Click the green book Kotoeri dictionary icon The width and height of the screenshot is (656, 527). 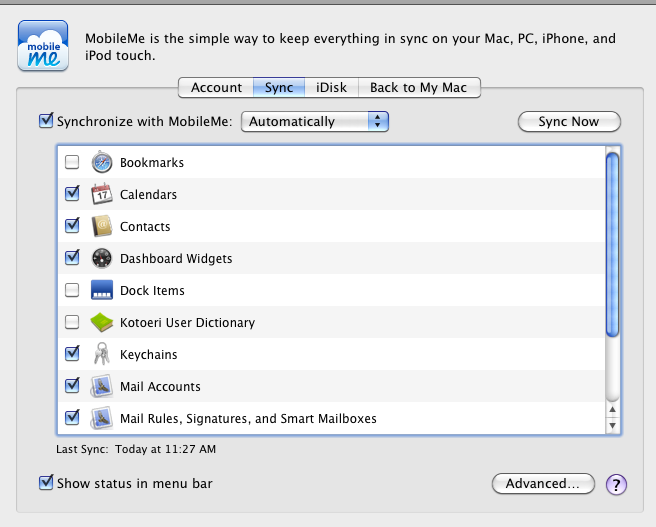point(102,322)
